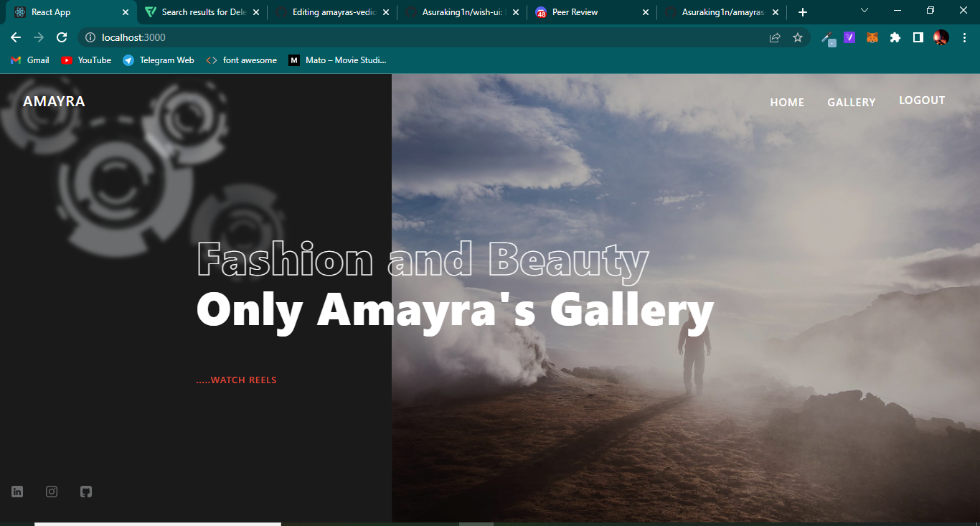Viewport: 980px width, 526px height.
Task: Open Chrome's three-dot menu
Action: click(964, 37)
